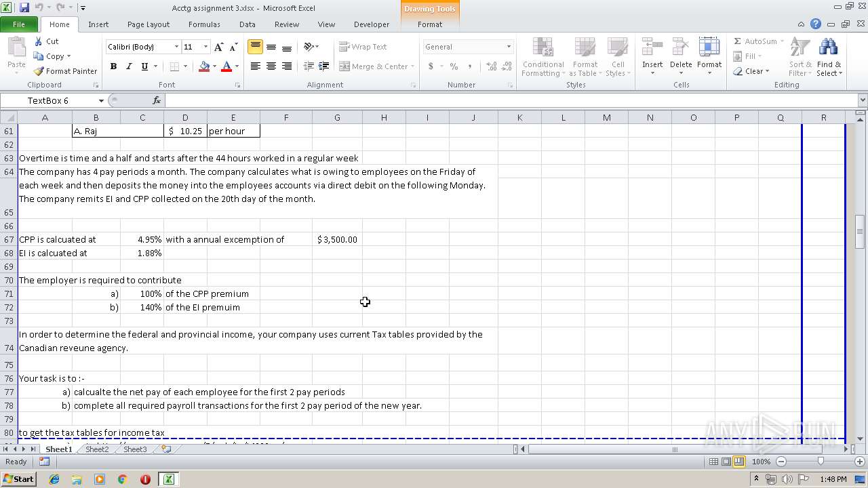Viewport: 868px width, 488px height.
Task: Open the File tab
Action: click(19, 24)
